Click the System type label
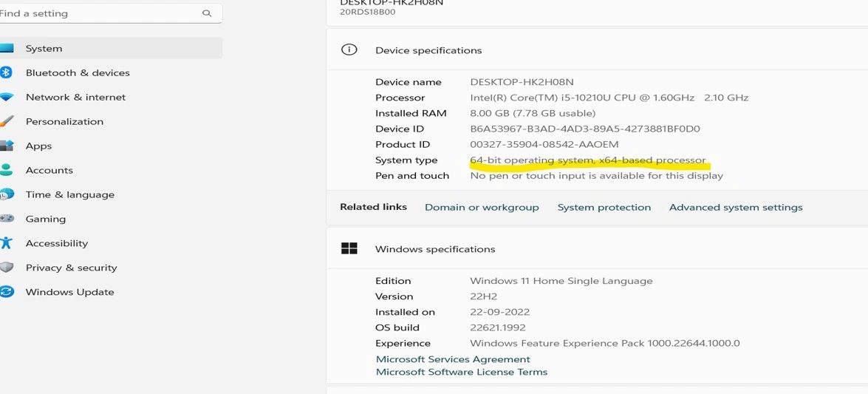 (406, 160)
